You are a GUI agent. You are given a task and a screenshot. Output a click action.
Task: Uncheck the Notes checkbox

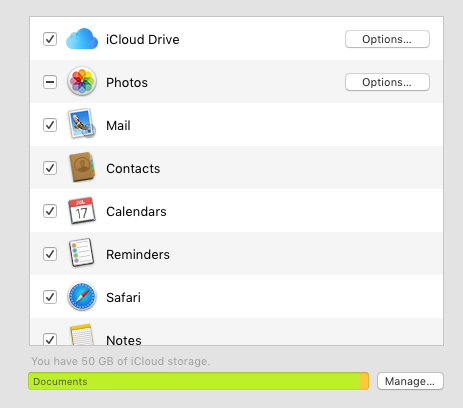coord(50,339)
